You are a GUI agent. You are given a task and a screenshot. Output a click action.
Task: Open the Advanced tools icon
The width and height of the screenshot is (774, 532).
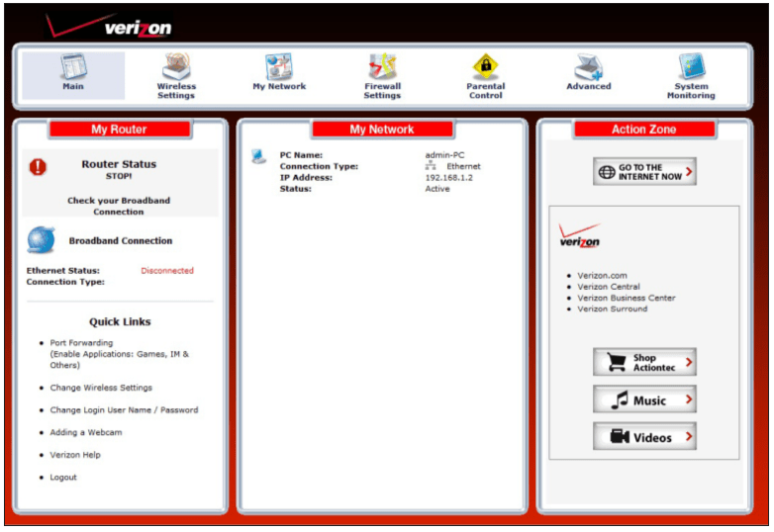pyautogui.click(x=588, y=66)
